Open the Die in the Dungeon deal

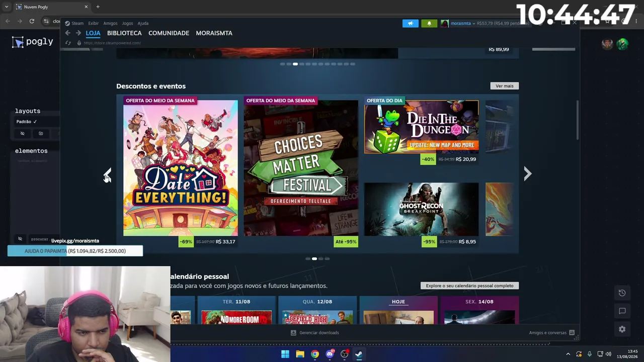click(422, 127)
